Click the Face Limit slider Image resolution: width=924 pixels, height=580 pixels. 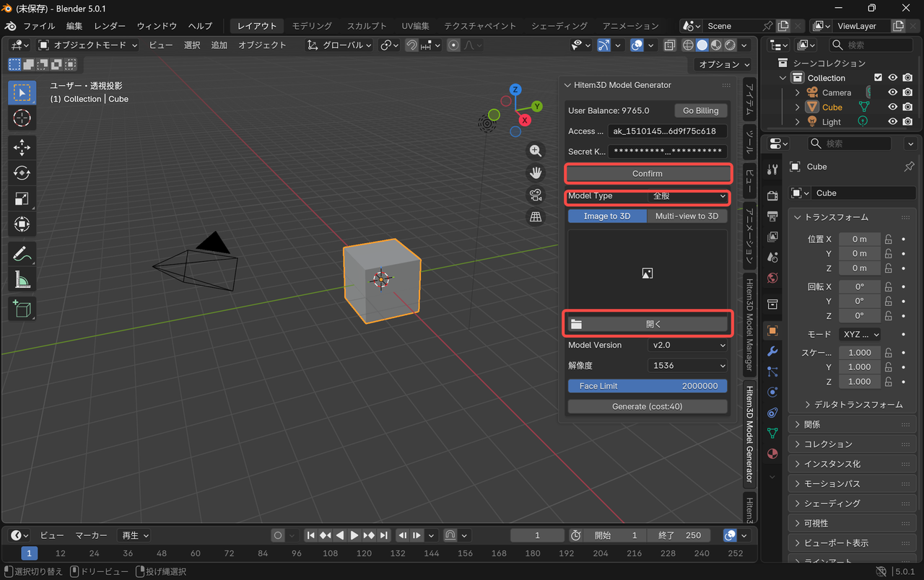(647, 386)
